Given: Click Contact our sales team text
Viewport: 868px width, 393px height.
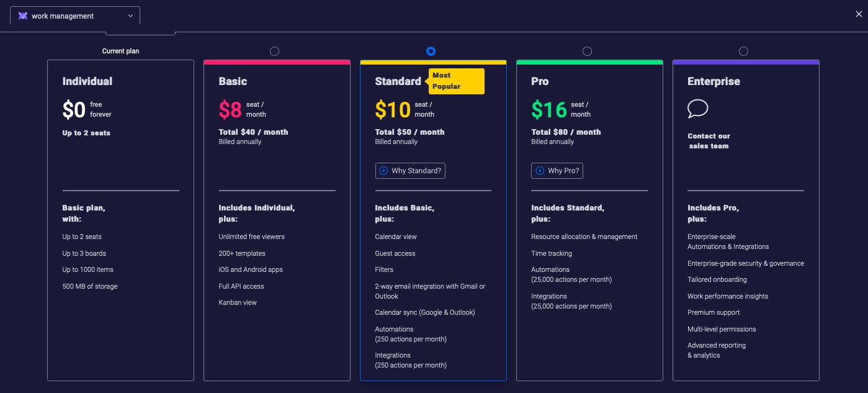Looking at the screenshot, I should coord(709,141).
